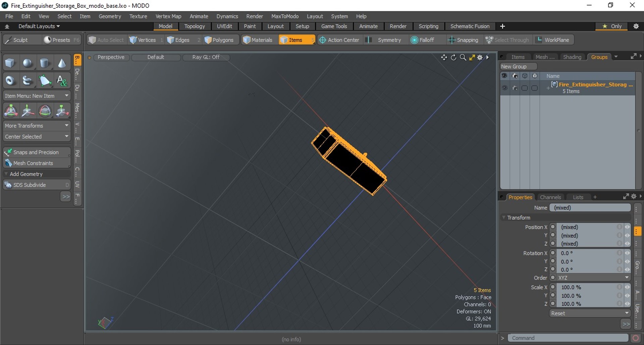Activate the Scale tool icon
This screenshot has width=644, height=345.
(62, 111)
